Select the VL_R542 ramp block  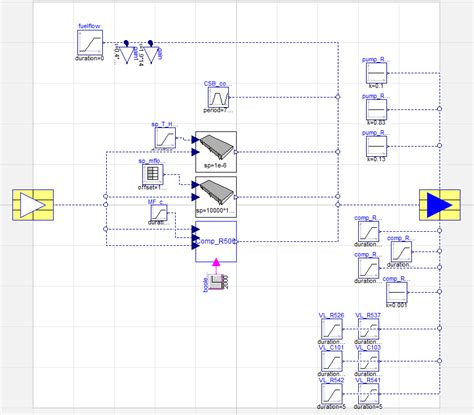[x=332, y=394]
